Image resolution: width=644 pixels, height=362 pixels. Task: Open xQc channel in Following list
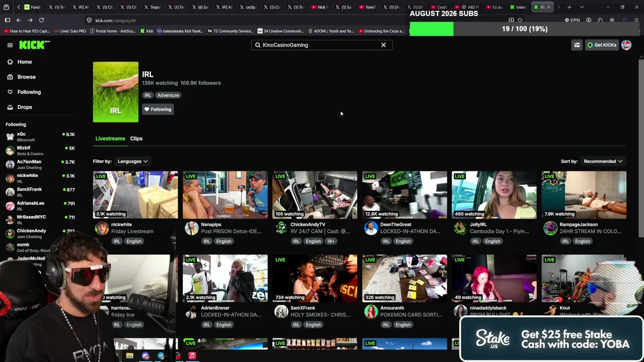pos(40,137)
